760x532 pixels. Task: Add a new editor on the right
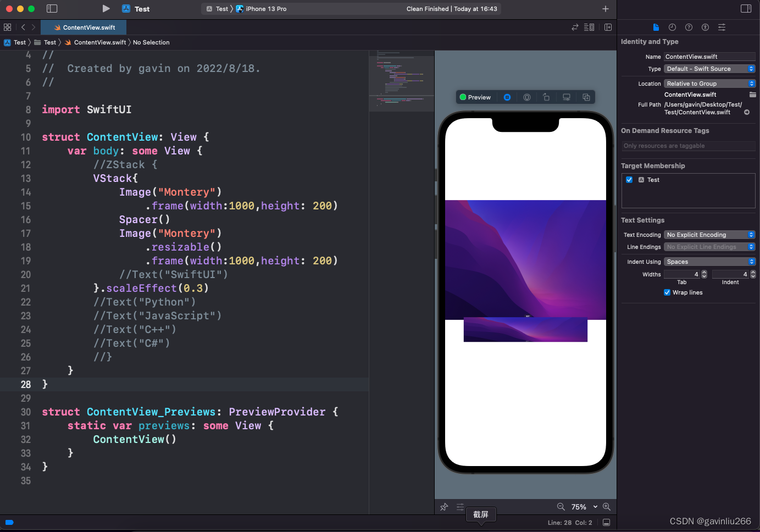pyautogui.click(x=608, y=27)
